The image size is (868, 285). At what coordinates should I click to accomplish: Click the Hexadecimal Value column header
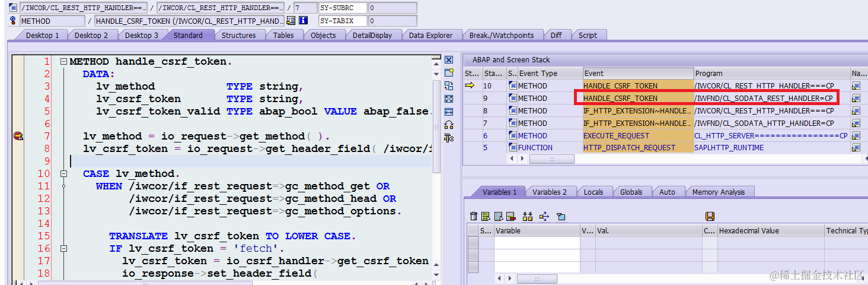point(771,231)
